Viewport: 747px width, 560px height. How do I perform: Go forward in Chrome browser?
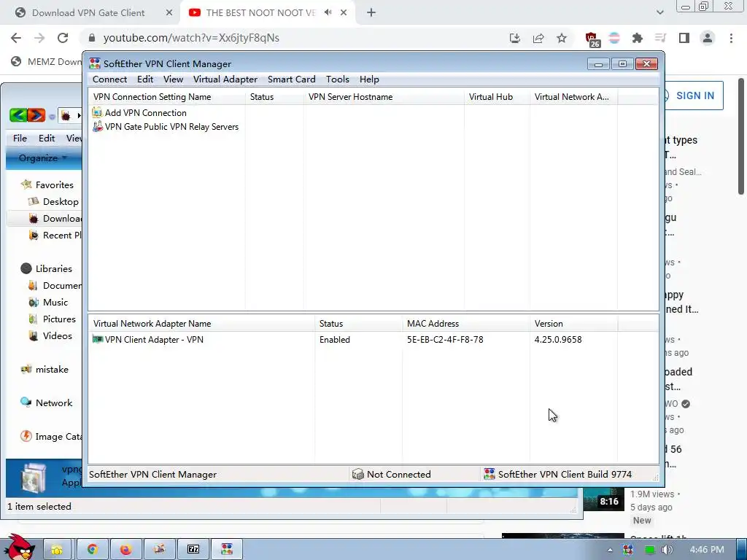point(39,38)
